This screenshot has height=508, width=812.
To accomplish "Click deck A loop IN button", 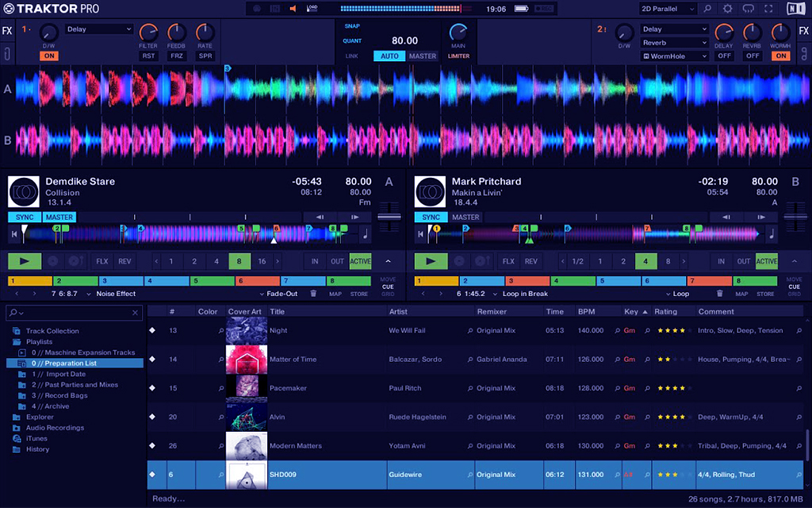I will (315, 261).
